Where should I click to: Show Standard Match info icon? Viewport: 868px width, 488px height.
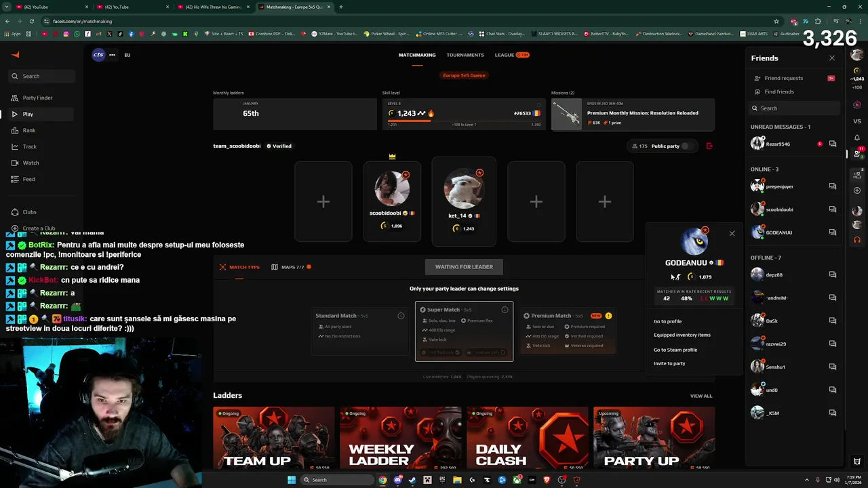(x=401, y=316)
